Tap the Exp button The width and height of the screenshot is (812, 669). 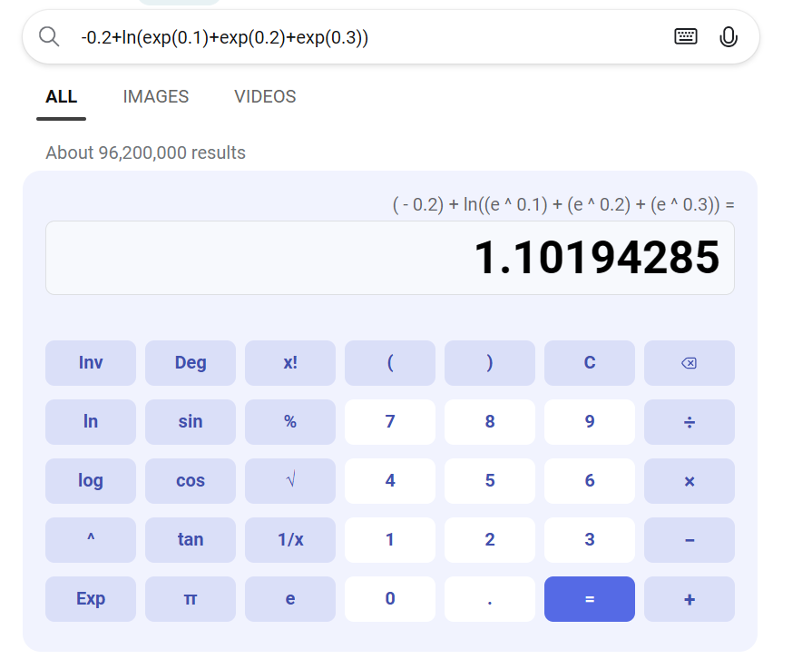(91, 599)
